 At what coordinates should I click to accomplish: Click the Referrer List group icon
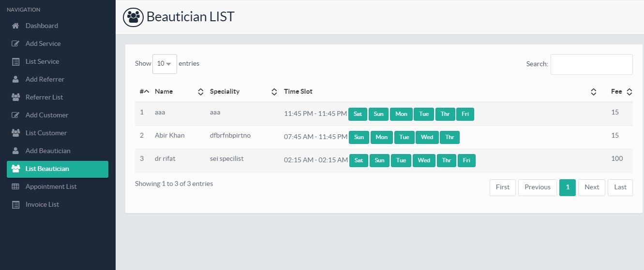(x=15, y=97)
